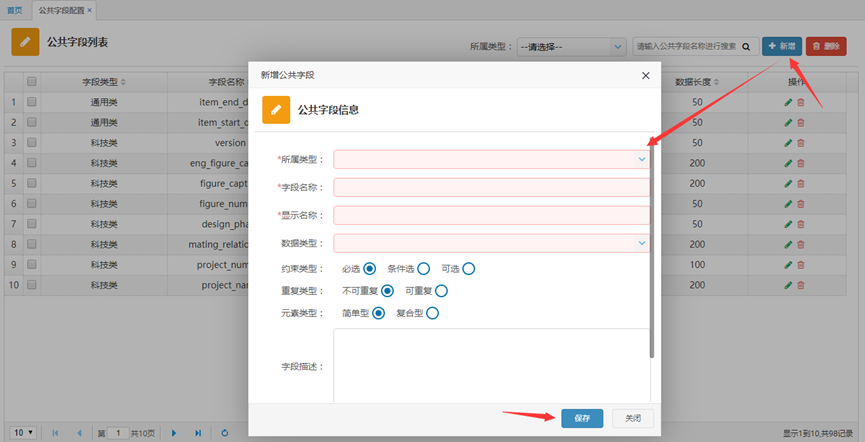
Task: Click the trash icon in version row
Action: (801, 143)
